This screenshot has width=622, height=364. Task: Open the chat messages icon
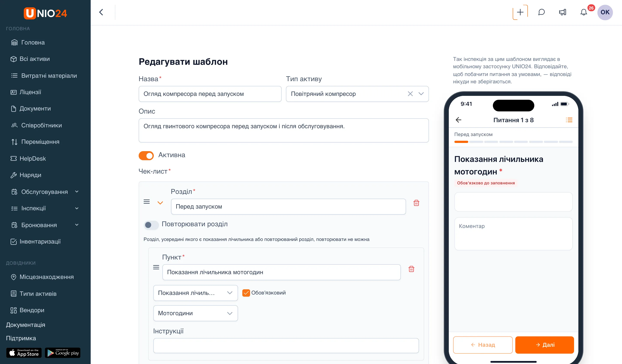coord(541,12)
